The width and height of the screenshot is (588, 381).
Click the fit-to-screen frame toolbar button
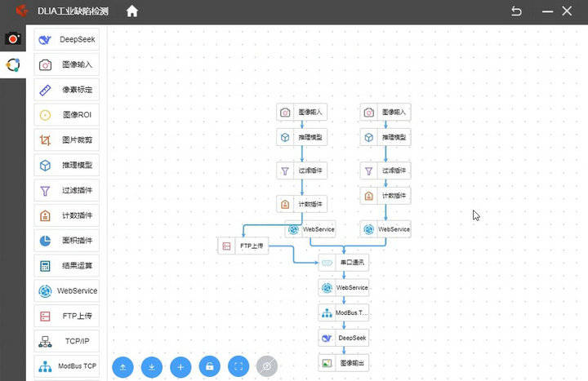point(238,366)
